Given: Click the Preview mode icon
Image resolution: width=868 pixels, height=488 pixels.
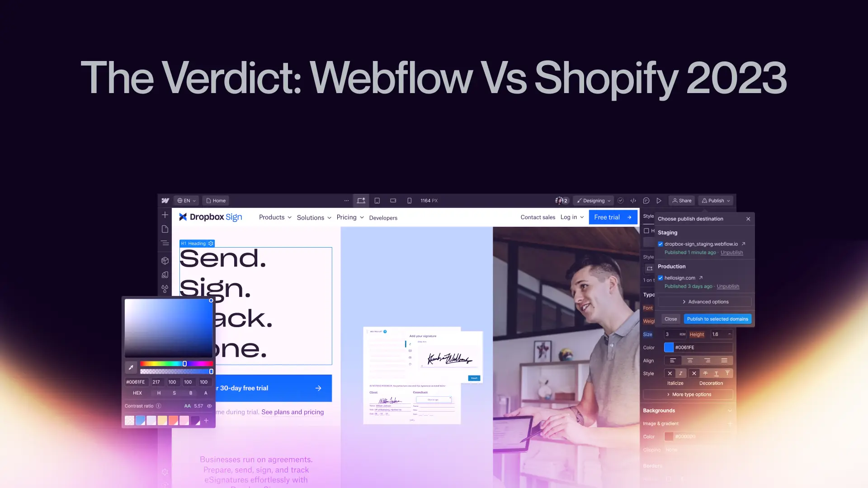Looking at the screenshot, I should 659,200.
